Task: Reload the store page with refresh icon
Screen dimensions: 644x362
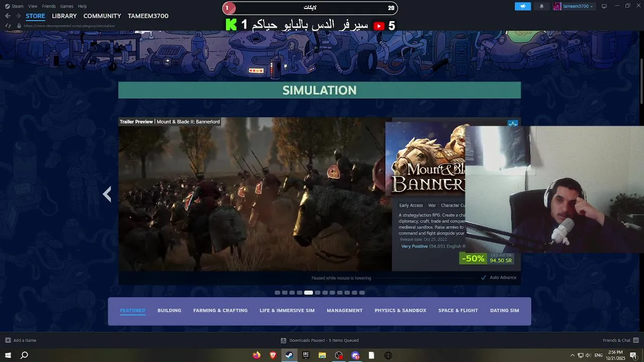Action: tap(8, 26)
